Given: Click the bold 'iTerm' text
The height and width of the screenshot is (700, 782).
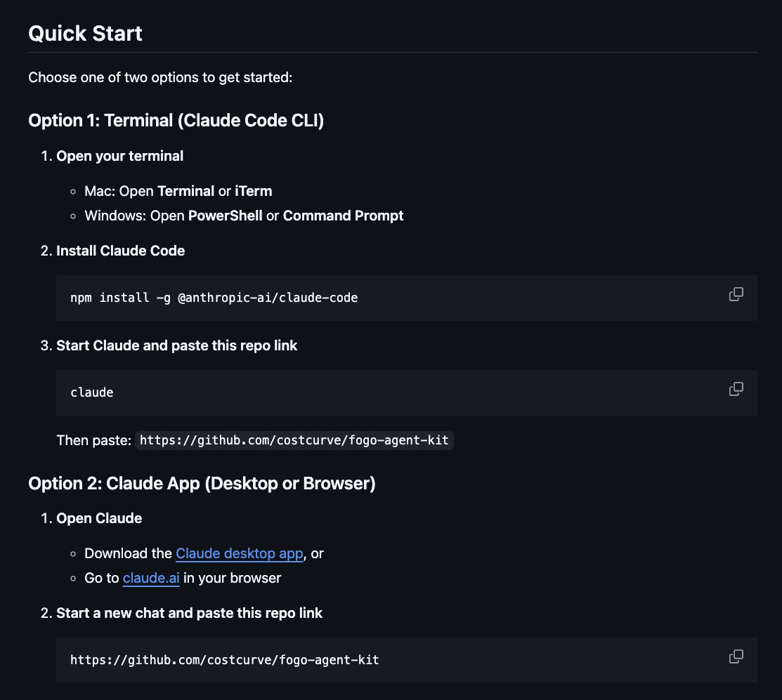Looking at the screenshot, I should pos(254,191).
